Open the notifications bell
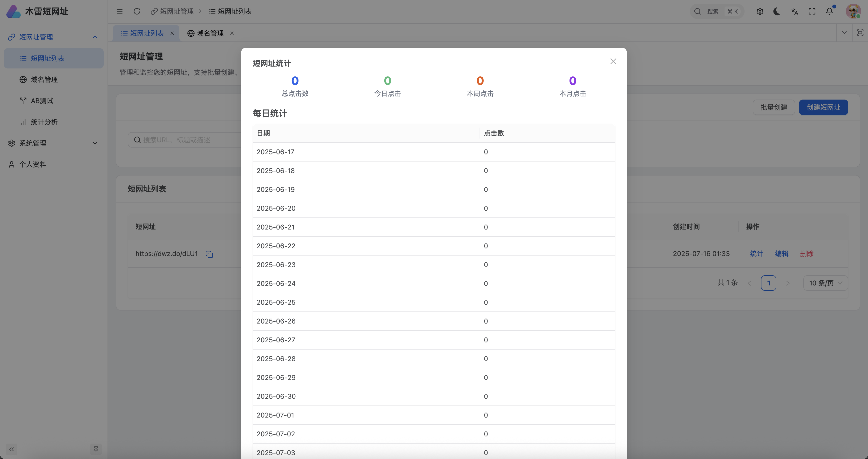This screenshot has height=459, width=868. click(829, 12)
